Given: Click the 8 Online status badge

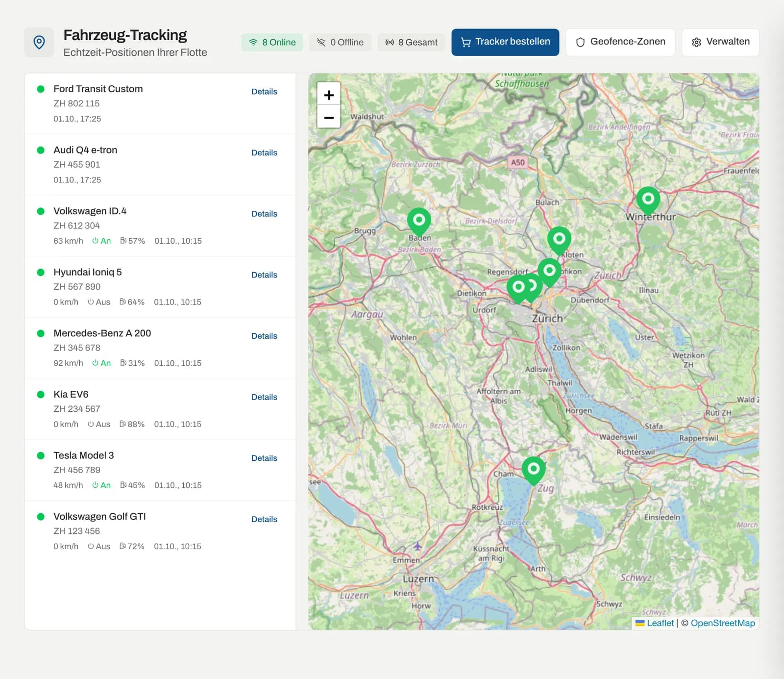Looking at the screenshot, I should pyautogui.click(x=272, y=42).
